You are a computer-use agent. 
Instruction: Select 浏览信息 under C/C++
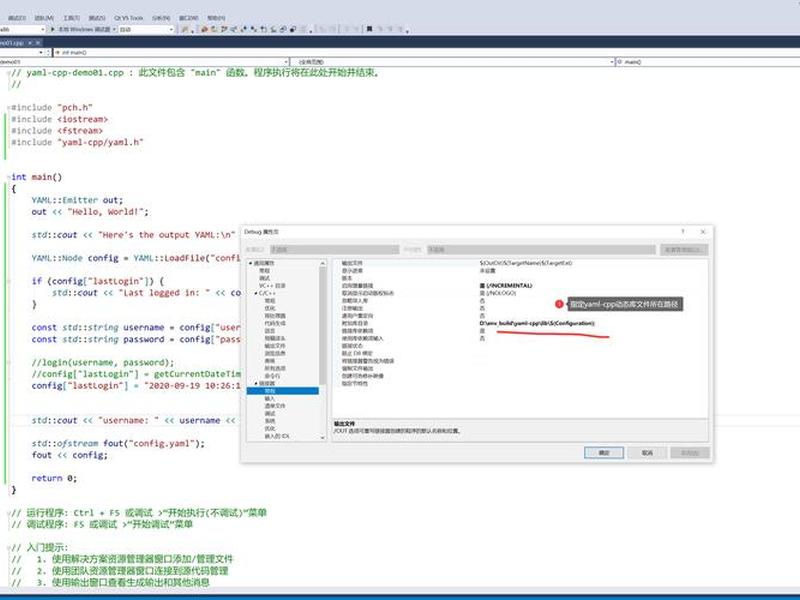pyautogui.click(x=275, y=353)
